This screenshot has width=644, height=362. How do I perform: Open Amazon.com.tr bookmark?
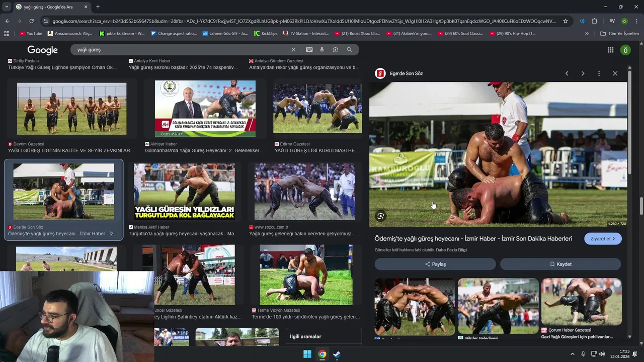[x=70, y=34]
